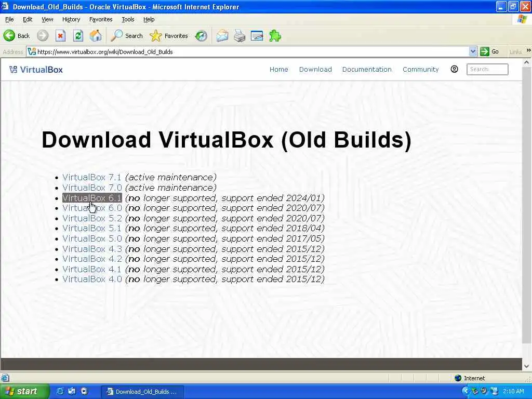Click the Documentation navigation link
Image resolution: width=532 pixels, height=399 pixels.
pos(367,69)
